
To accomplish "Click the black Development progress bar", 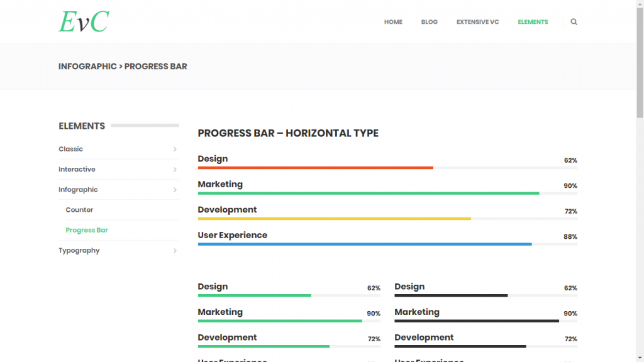I will [460, 346].
